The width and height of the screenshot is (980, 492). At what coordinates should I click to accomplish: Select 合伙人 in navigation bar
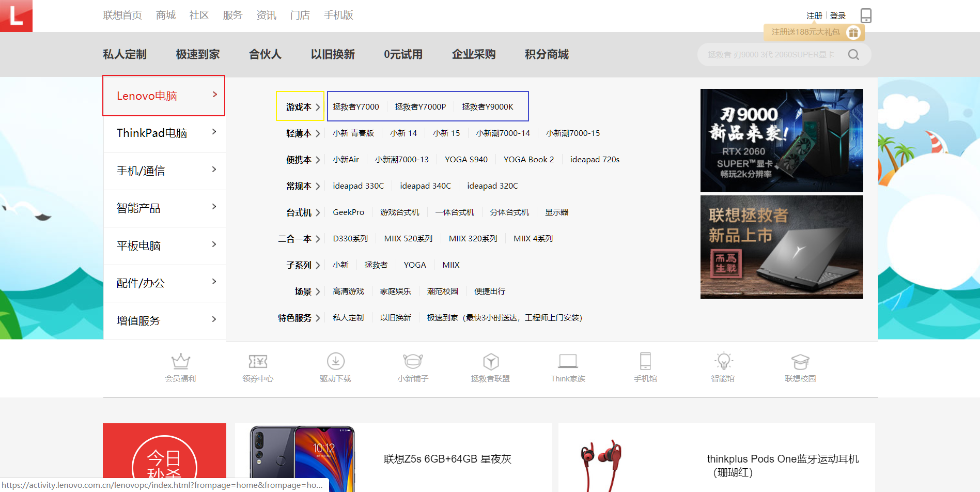click(x=265, y=54)
